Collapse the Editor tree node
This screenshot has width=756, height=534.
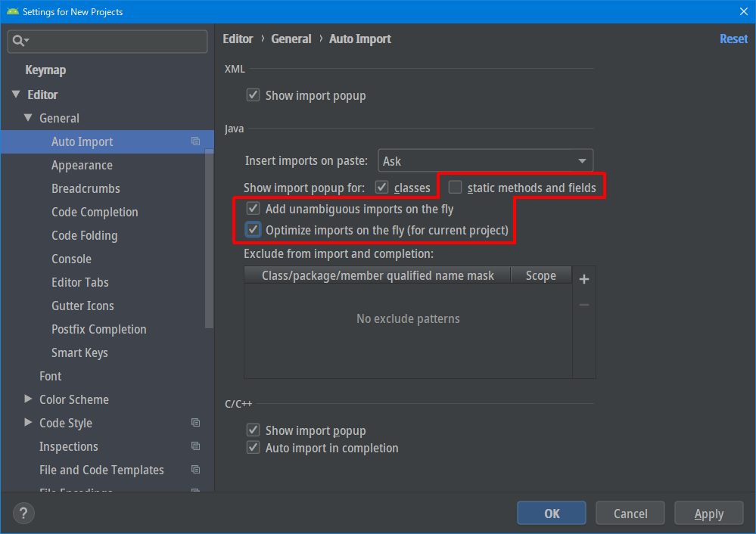(x=16, y=94)
